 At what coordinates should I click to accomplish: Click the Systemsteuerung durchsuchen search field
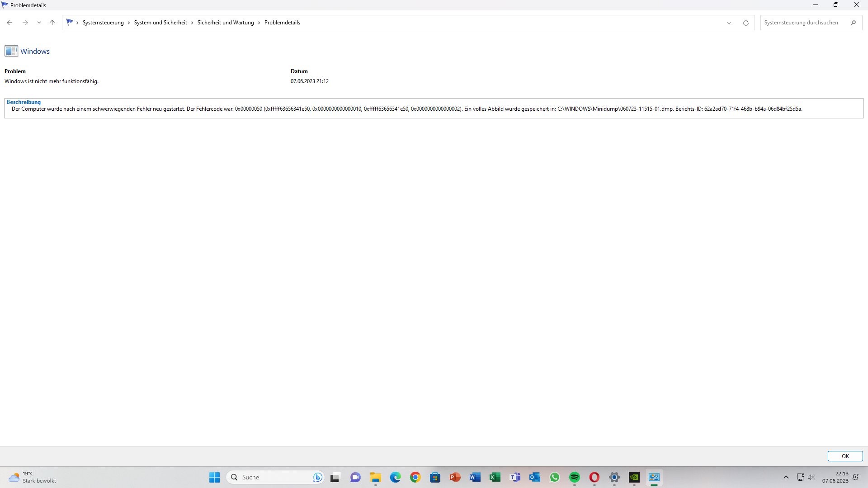(x=805, y=22)
